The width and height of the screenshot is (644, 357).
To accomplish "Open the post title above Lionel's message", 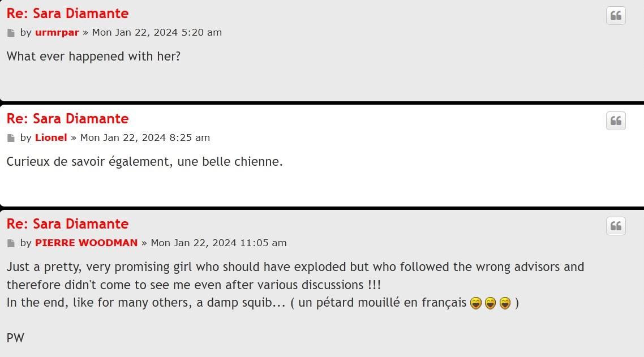I will coord(67,118).
